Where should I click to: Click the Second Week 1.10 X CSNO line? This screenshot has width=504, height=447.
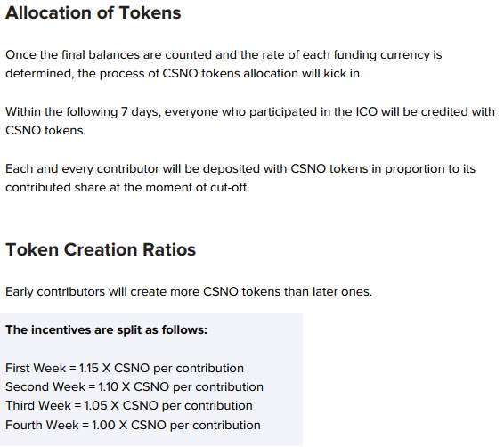click(134, 387)
